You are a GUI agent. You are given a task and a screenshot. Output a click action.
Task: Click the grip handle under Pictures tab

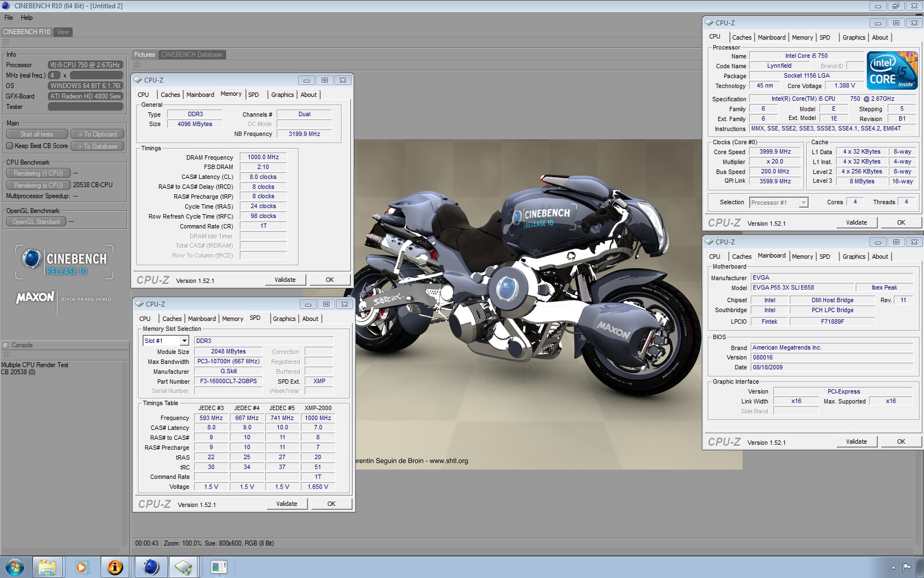coord(137,65)
